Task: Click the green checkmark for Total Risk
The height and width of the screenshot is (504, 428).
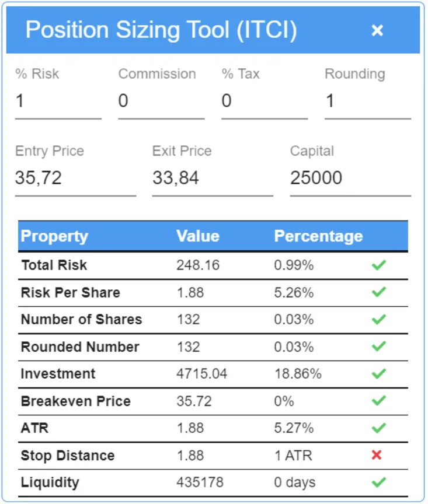Action: (x=379, y=265)
